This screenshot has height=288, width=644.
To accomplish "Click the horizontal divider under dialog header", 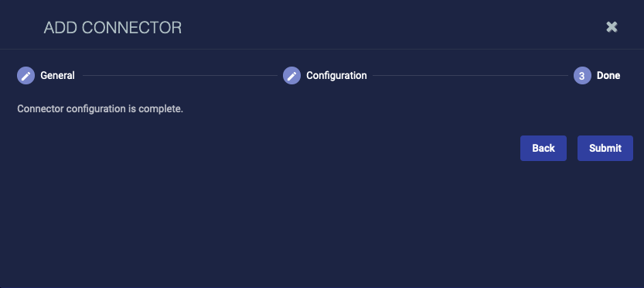I will tap(322, 50).
